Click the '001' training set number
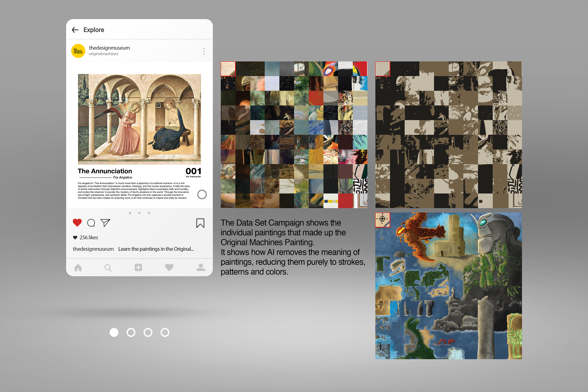The width and height of the screenshot is (588, 392). [x=193, y=171]
